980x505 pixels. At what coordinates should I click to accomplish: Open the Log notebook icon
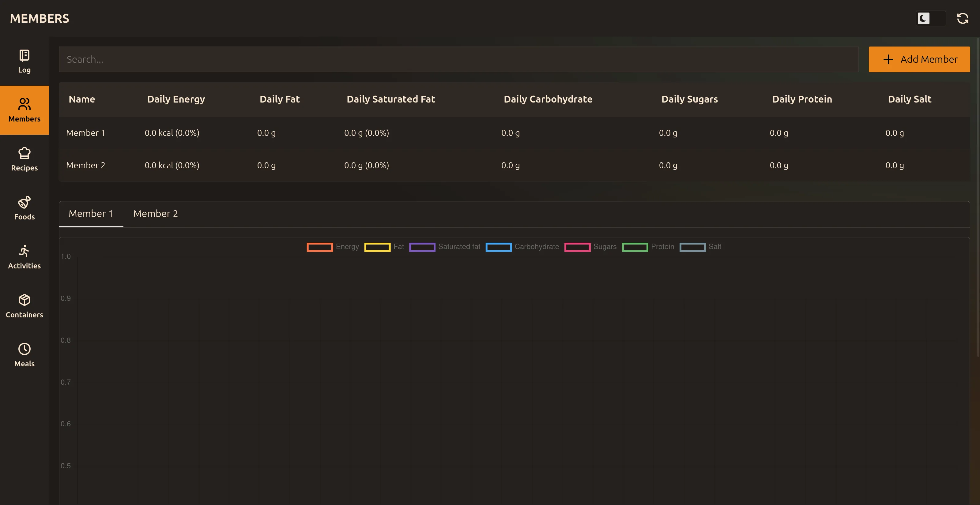(x=24, y=56)
